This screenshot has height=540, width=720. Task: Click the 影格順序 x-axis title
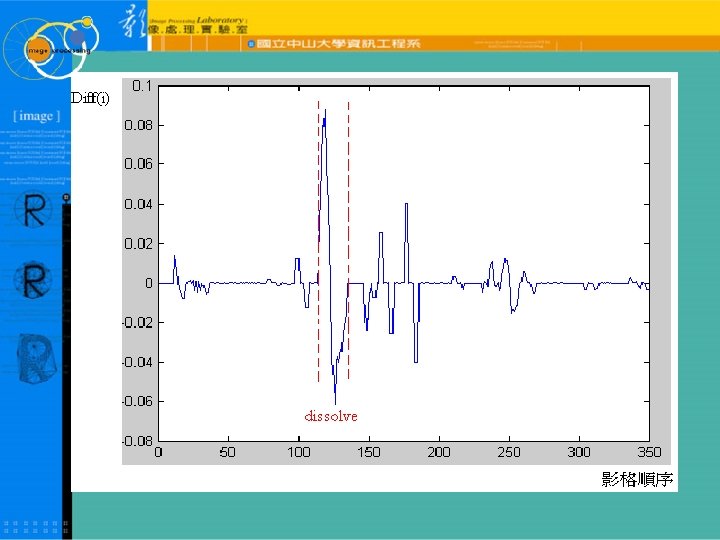[x=637, y=479]
